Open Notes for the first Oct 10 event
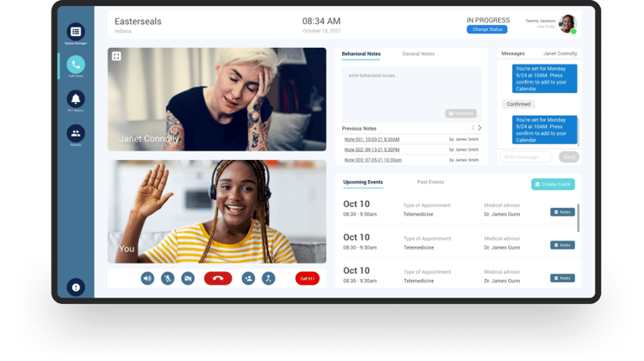Screen dimensions: 644x361 [563, 212]
